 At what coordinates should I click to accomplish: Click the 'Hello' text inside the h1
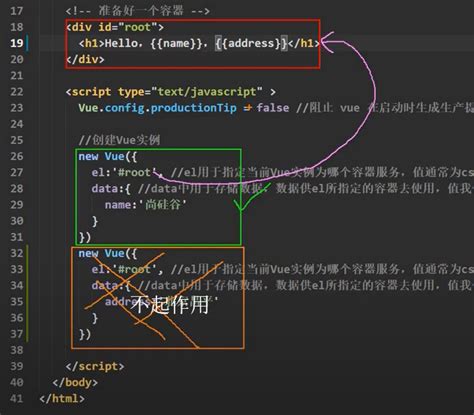pos(121,43)
